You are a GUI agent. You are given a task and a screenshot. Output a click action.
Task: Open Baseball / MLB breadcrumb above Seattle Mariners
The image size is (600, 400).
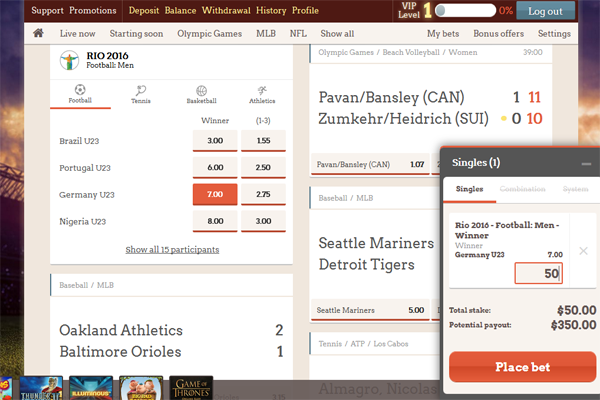[346, 198]
